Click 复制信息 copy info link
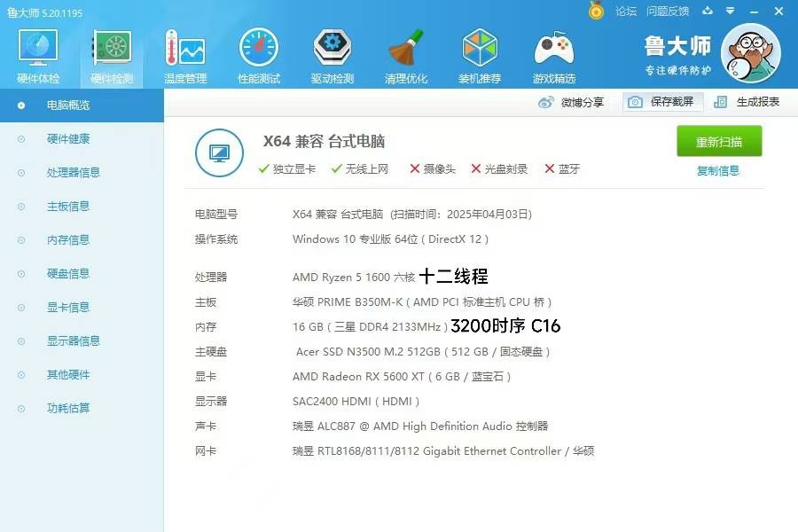 (718, 170)
